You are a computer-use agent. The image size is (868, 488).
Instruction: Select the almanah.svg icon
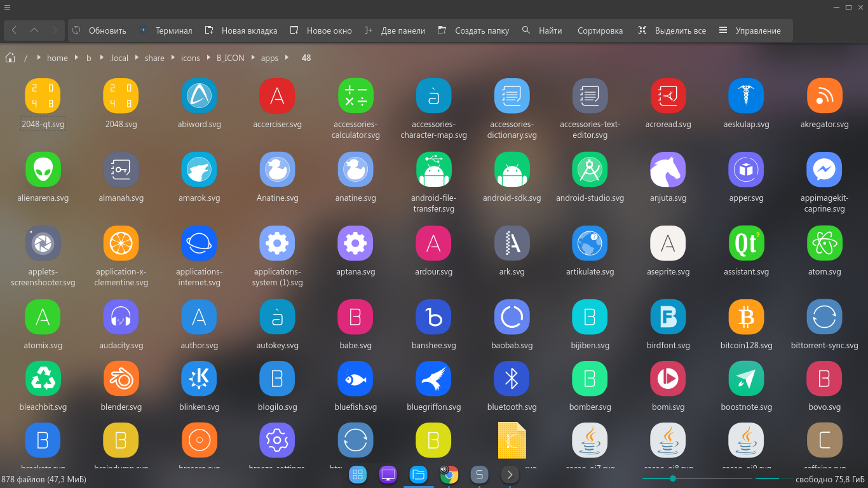tap(121, 170)
